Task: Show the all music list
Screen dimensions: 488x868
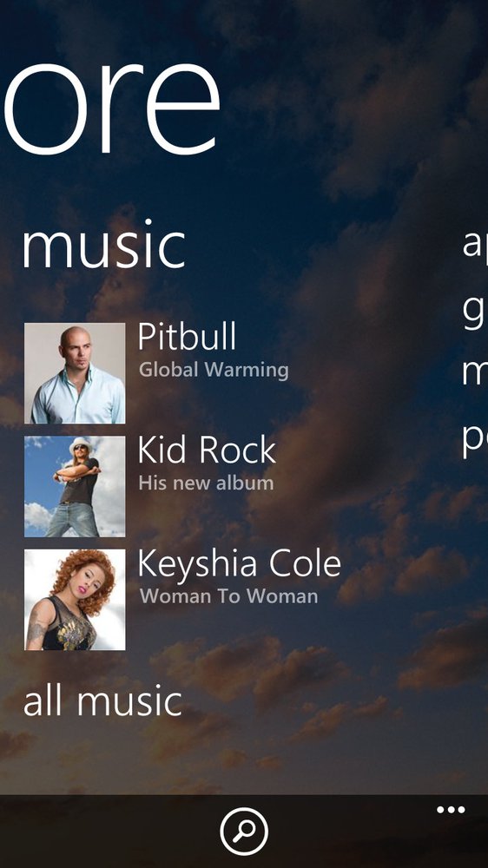Action: point(102,700)
